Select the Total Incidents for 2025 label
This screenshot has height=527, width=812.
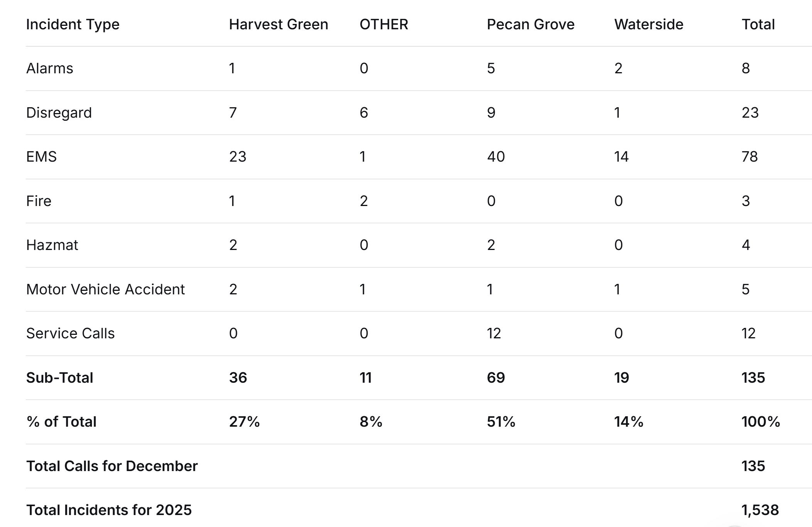pyautogui.click(x=109, y=510)
